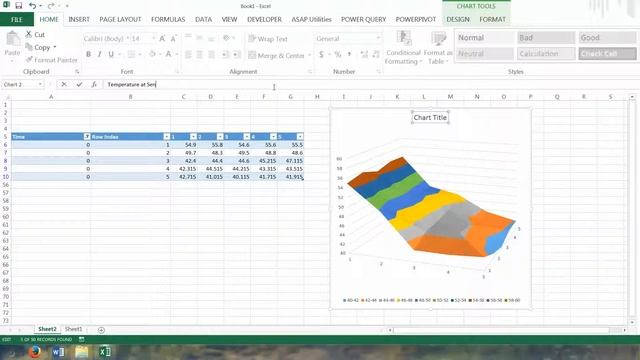Click the 40-42 legend swatch
Image resolution: width=640 pixels, height=360 pixels.
pos(345,300)
